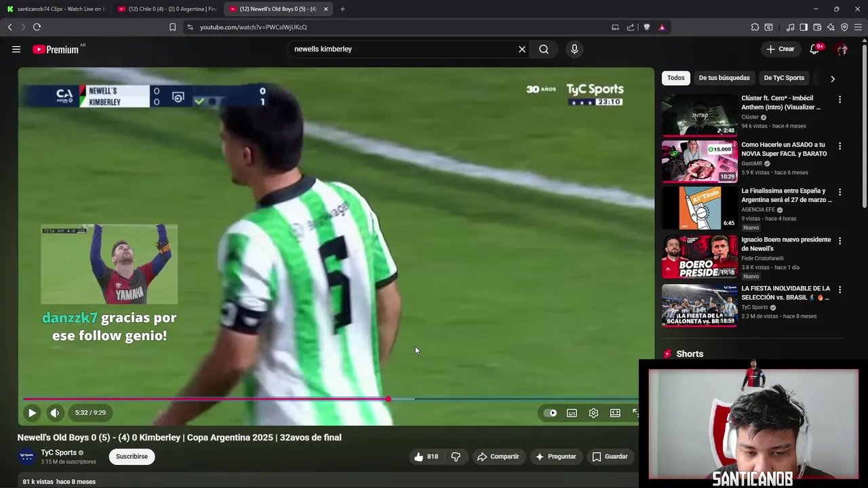Open options for Ignacio Boero video
868x488 pixels.
[840, 241]
